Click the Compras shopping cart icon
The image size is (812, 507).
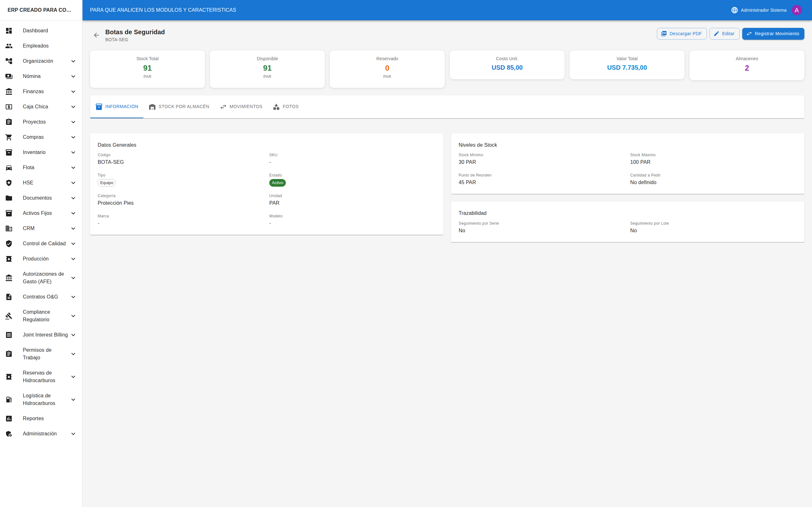click(x=9, y=137)
